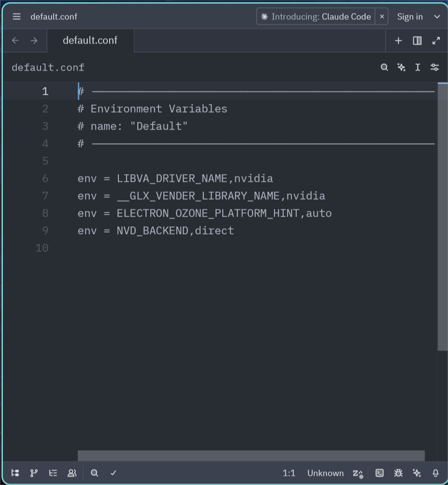Go back in navigation history
The height and width of the screenshot is (485, 448).
click(15, 41)
